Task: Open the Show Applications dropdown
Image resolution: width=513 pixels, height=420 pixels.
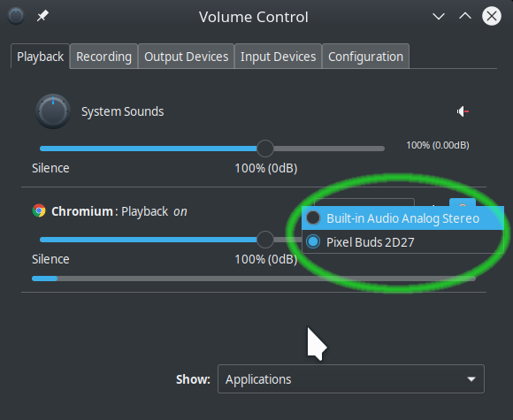Action: (351, 379)
